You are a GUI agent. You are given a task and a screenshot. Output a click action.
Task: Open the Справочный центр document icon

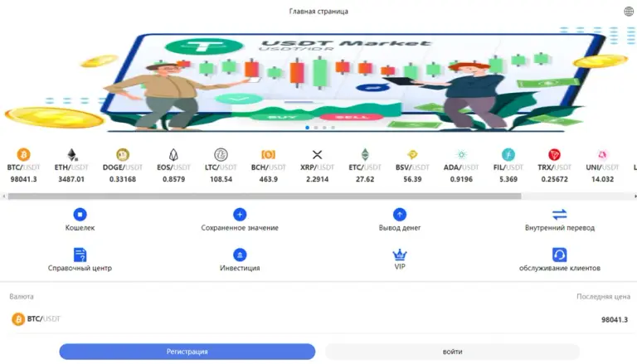coord(80,255)
